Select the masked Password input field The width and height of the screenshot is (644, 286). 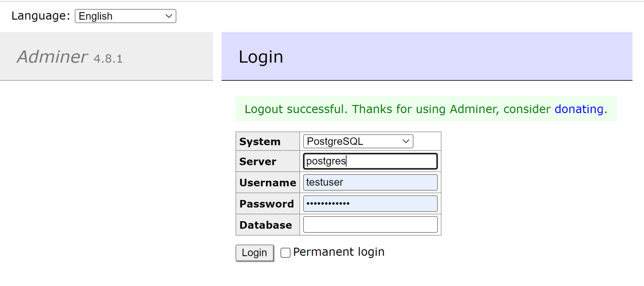point(370,204)
